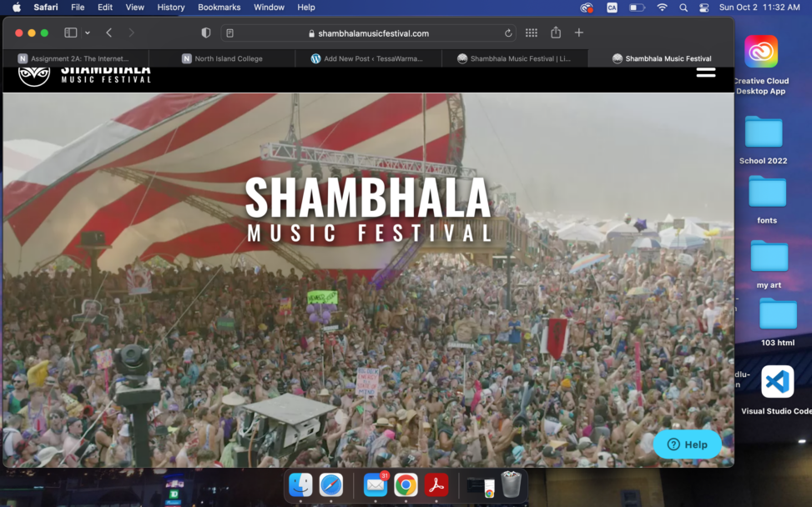Switch to the North Island College tab
Viewport: 812px width, 507px height.
click(222, 58)
